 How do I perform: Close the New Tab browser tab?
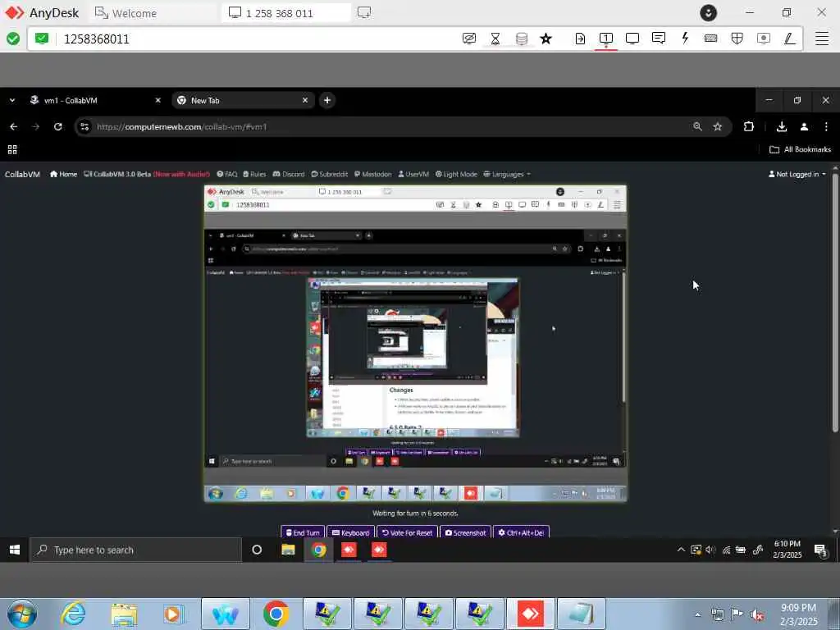[305, 100]
